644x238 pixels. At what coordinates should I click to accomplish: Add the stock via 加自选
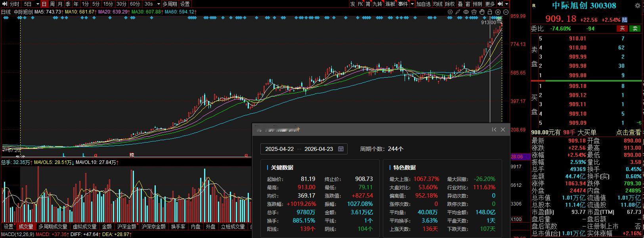[x=423, y=4]
